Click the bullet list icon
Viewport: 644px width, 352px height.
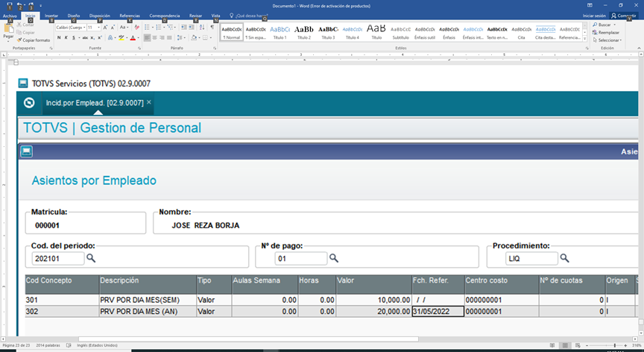click(147, 27)
